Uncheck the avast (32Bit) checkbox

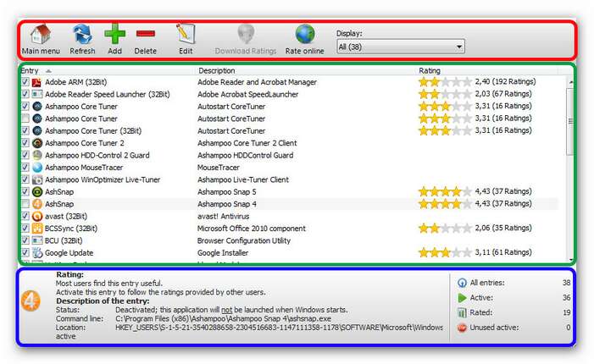pyautogui.click(x=25, y=216)
